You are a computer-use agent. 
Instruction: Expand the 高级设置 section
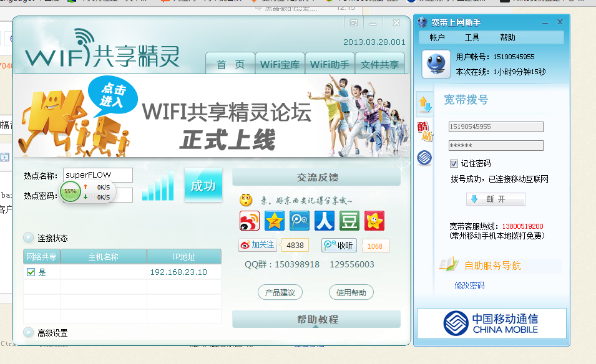click(x=29, y=332)
